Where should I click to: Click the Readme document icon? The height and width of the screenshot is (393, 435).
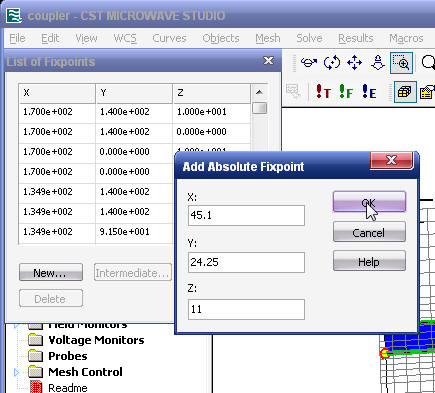tap(36, 387)
